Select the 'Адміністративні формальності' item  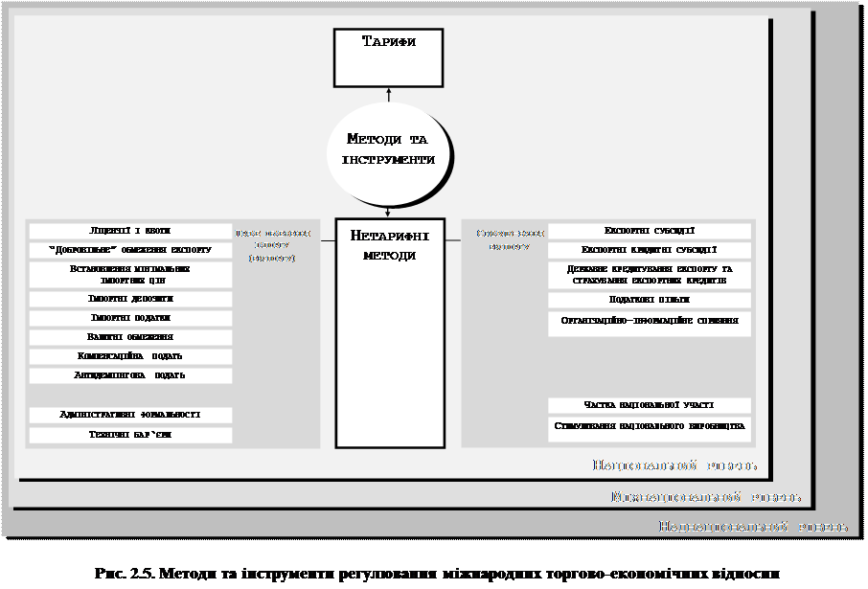(130, 416)
